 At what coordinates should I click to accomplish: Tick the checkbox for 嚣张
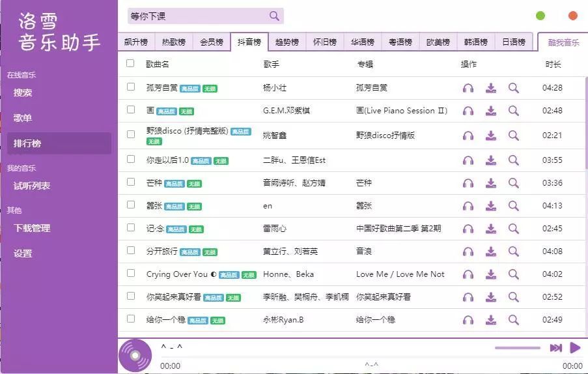coord(131,205)
